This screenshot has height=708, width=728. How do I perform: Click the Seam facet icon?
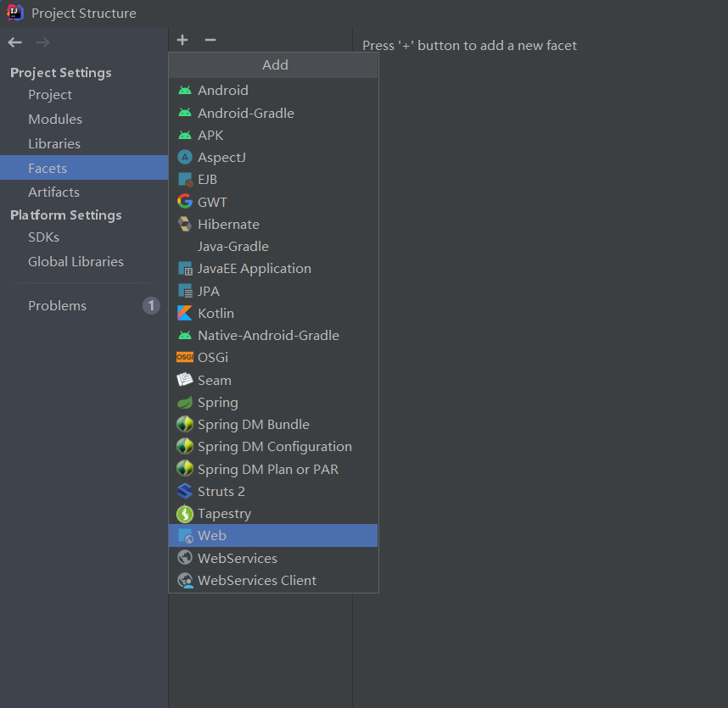click(x=185, y=380)
